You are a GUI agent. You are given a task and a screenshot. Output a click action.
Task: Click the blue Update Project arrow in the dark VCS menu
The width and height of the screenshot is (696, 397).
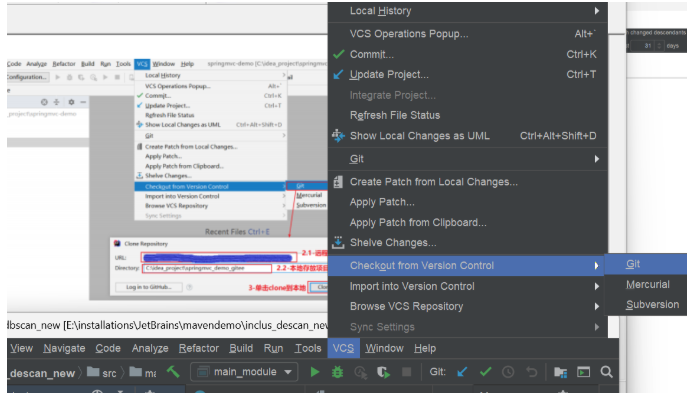(338, 74)
